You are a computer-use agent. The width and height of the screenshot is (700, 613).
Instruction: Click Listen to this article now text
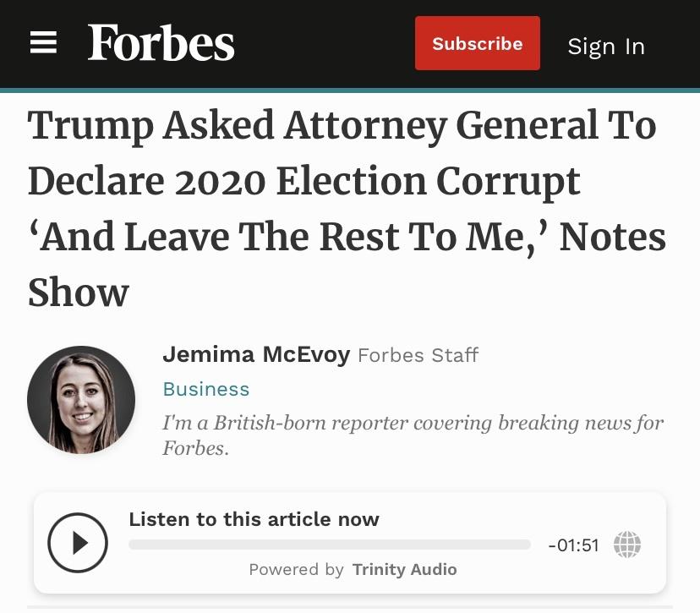point(254,519)
